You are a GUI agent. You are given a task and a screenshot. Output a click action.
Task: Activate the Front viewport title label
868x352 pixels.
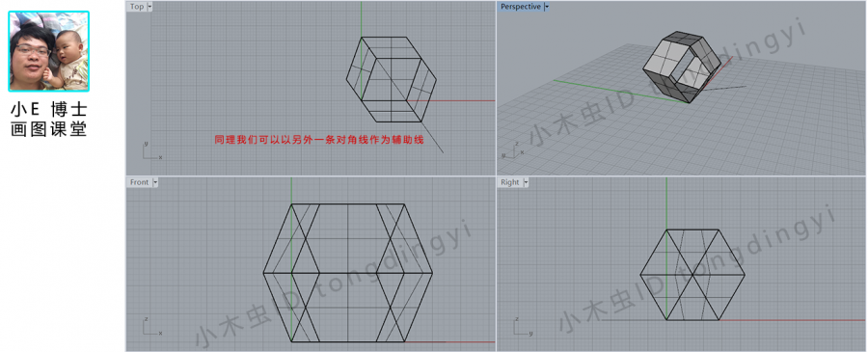point(140,182)
